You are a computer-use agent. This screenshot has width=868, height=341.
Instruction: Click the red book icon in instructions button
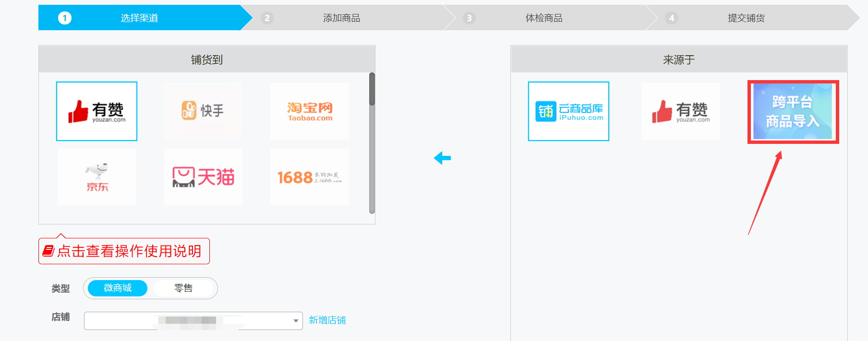48,251
